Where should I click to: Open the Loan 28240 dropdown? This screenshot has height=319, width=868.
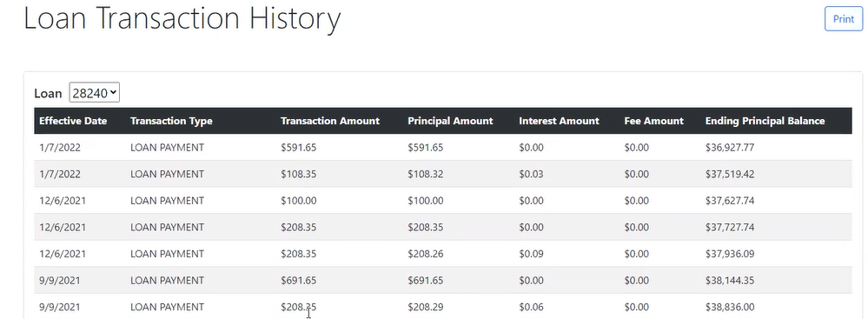point(94,93)
